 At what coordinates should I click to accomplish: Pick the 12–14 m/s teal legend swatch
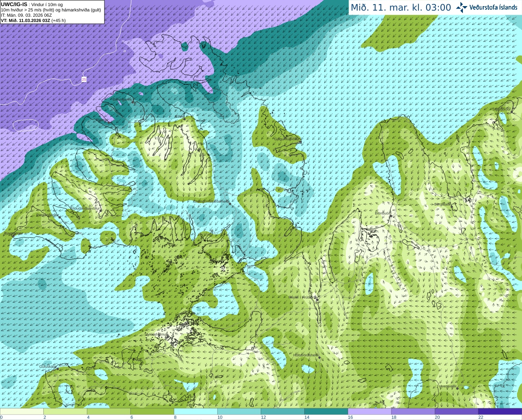283,411
